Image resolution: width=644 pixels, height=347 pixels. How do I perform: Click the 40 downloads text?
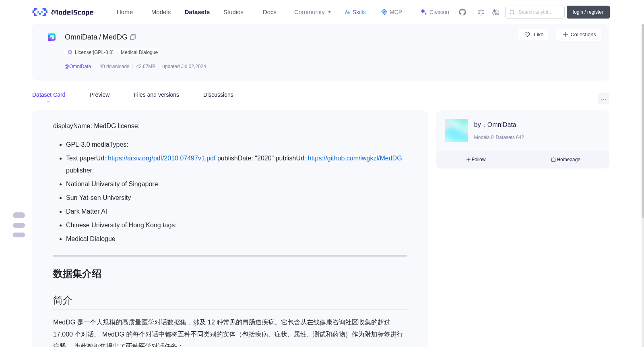click(x=114, y=66)
